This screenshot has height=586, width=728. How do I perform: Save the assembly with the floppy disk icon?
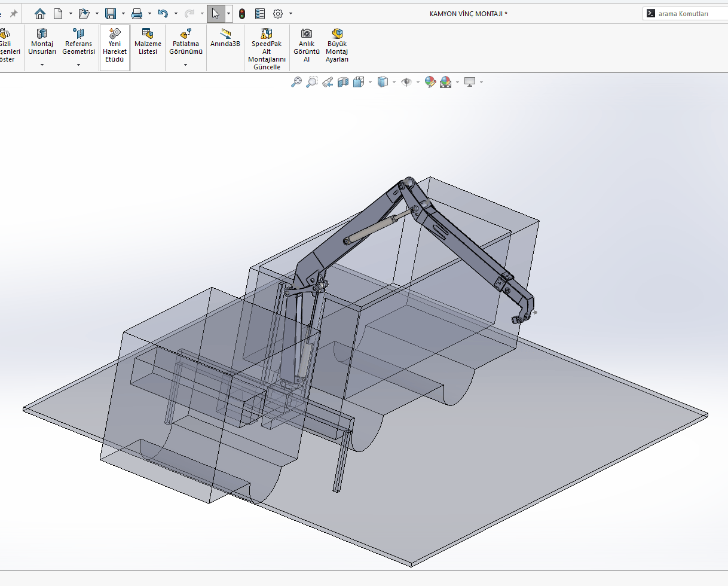(x=110, y=13)
